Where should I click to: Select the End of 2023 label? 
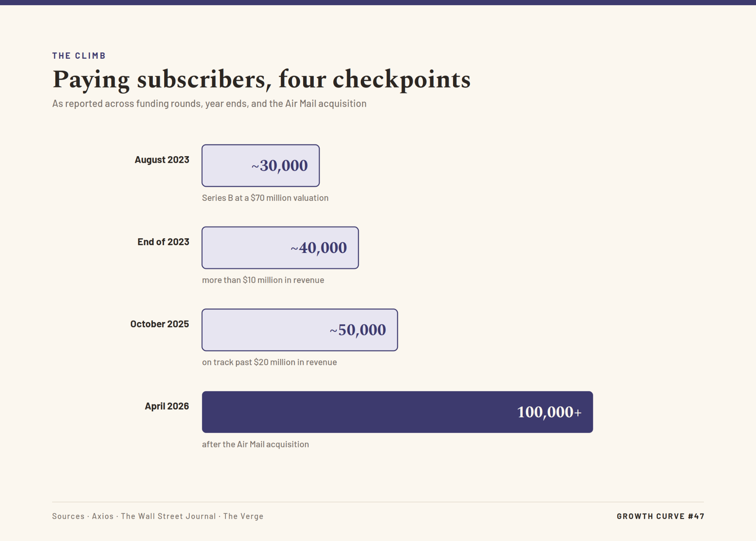(163, 242)
